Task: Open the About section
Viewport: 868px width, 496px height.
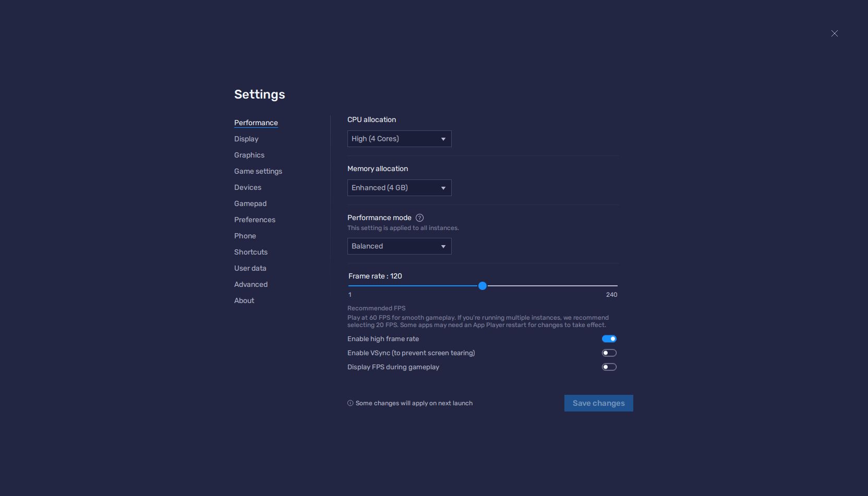Action: click(x=244, y=300)
